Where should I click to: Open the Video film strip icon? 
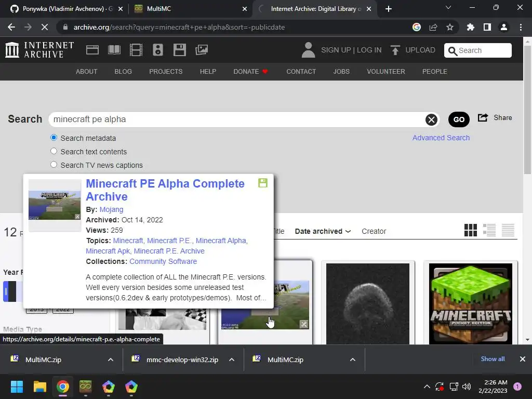tap(136, 50)
